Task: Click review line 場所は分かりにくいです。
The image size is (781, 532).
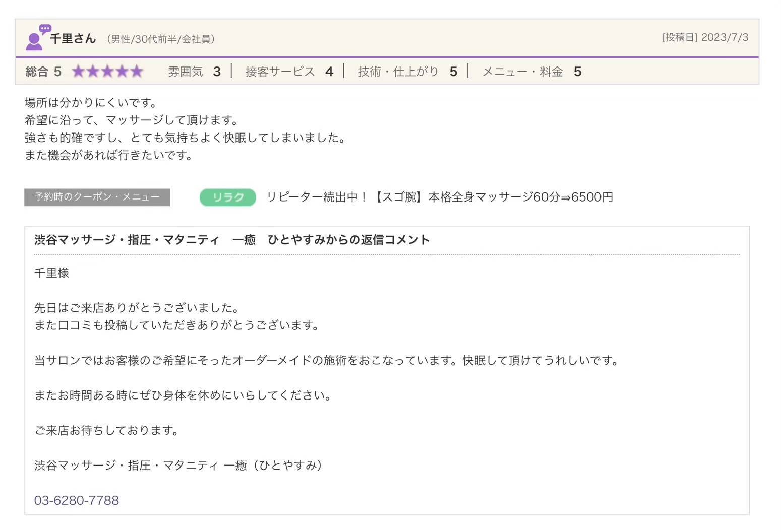Action: point(92,103)
